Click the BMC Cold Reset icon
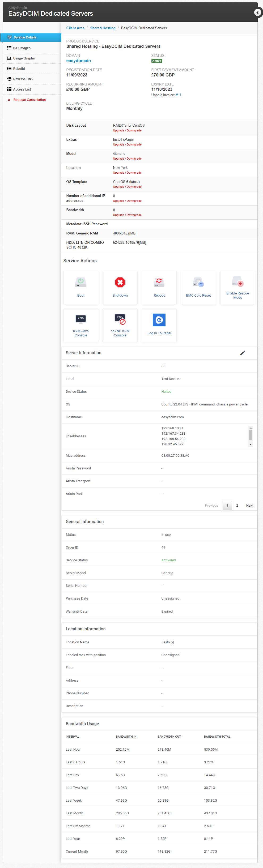This screenshot has width=263, height=868. coord(198,282)
